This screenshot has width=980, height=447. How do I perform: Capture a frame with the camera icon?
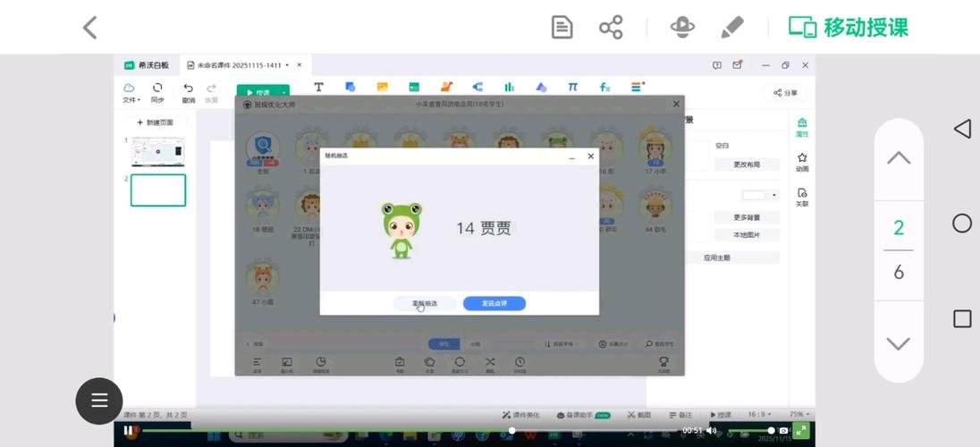[784, 430]
